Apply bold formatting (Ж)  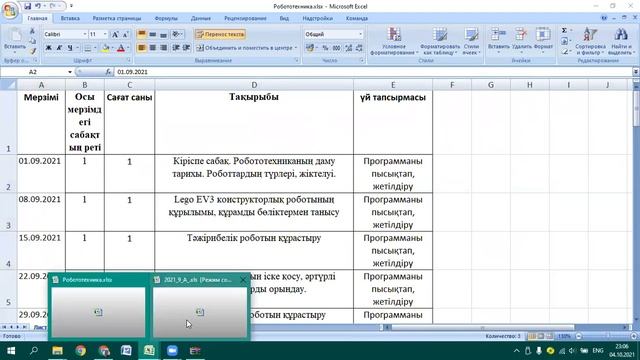48,48
